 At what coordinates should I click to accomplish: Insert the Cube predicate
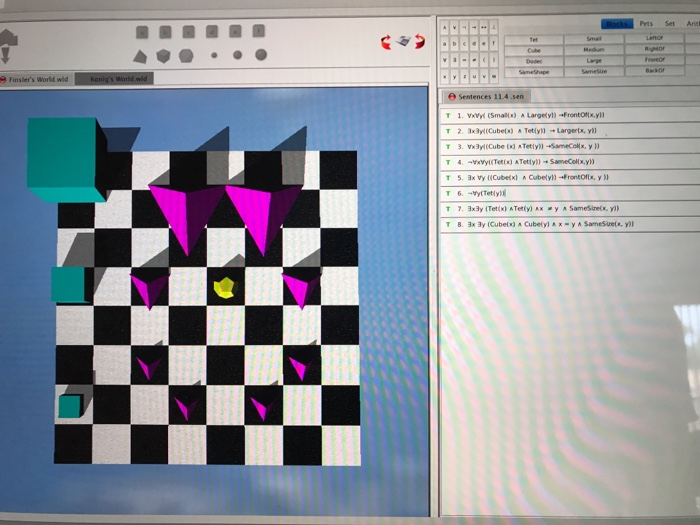533,50
